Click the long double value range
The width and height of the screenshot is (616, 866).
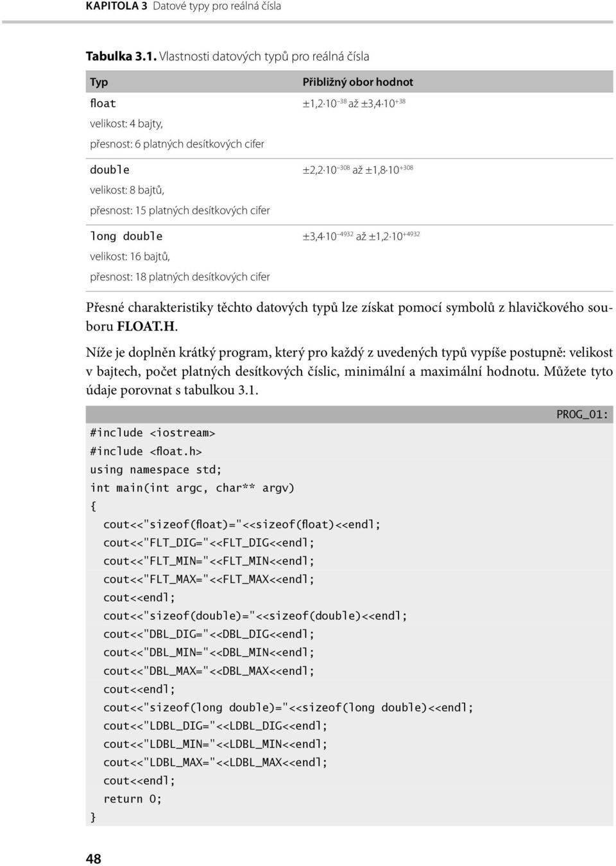[x=361, y=236]
